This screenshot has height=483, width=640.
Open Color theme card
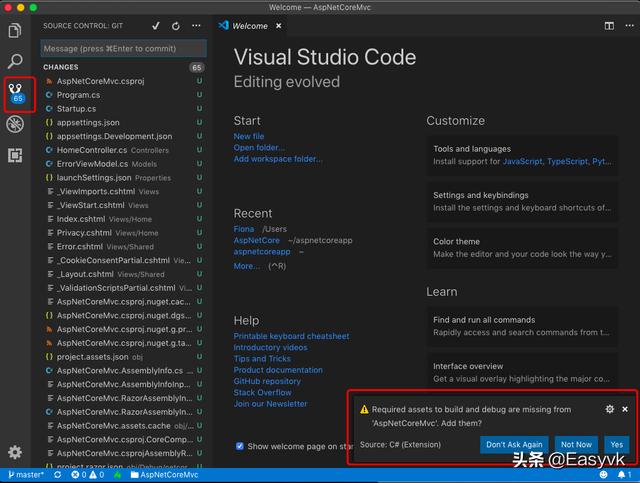pos(522,247)
